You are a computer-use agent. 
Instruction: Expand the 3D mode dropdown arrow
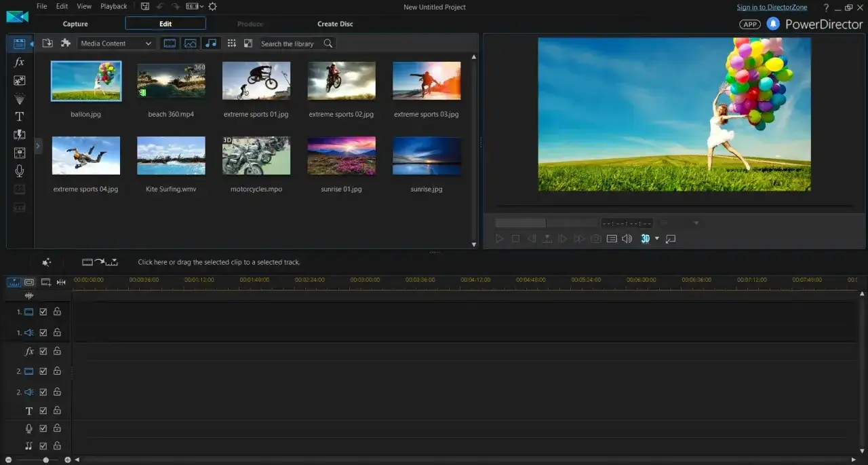(x=656, y=239)
